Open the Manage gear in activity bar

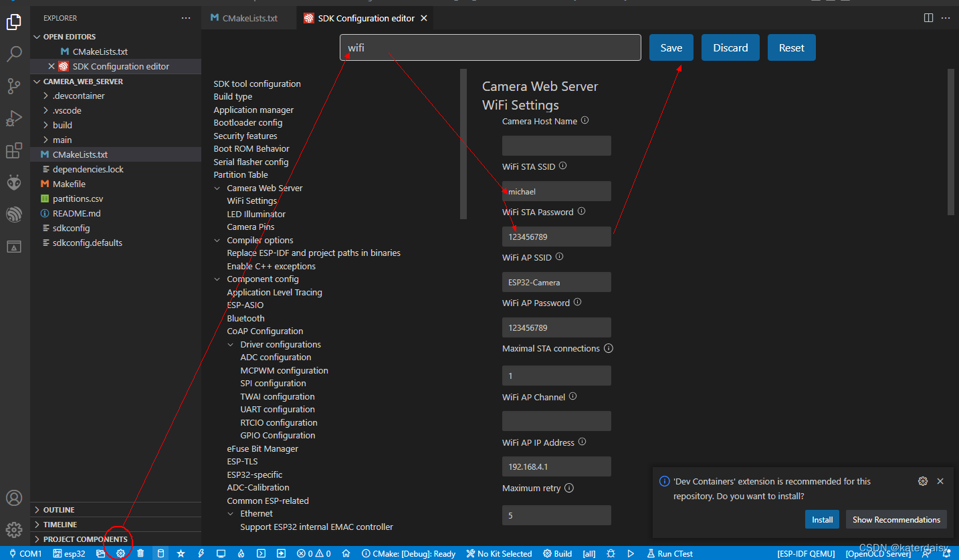click(x=14, y=530)
